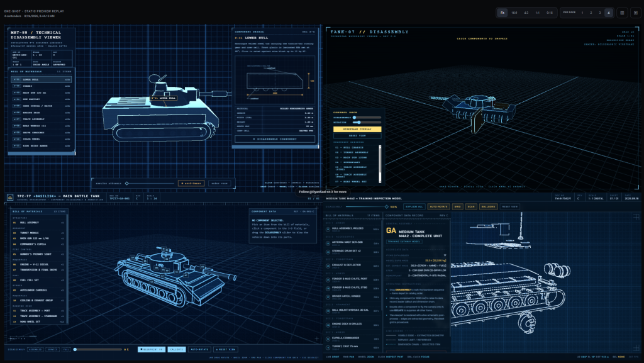Click Reset View in the TPZ-77 viewer

coord(226,349)
